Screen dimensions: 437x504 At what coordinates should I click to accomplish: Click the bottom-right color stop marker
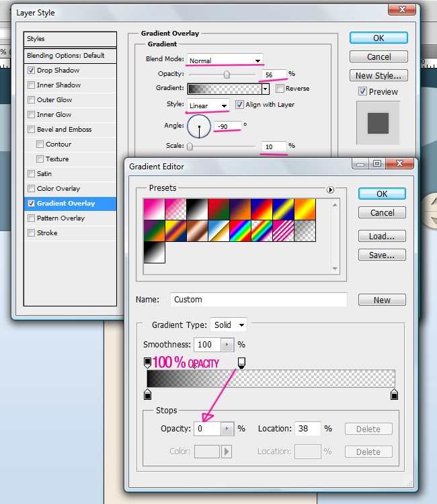(x=394, y=394)
